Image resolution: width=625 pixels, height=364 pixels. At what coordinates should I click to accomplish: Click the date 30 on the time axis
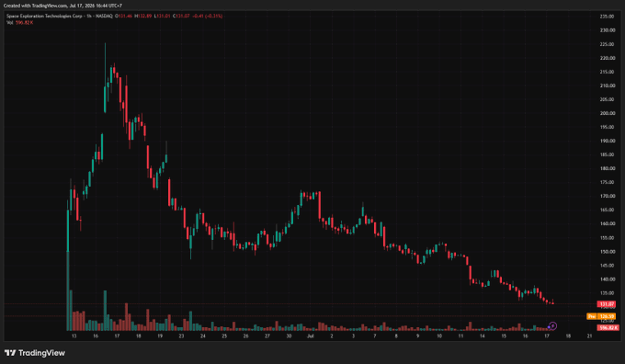tap(289, 336)
